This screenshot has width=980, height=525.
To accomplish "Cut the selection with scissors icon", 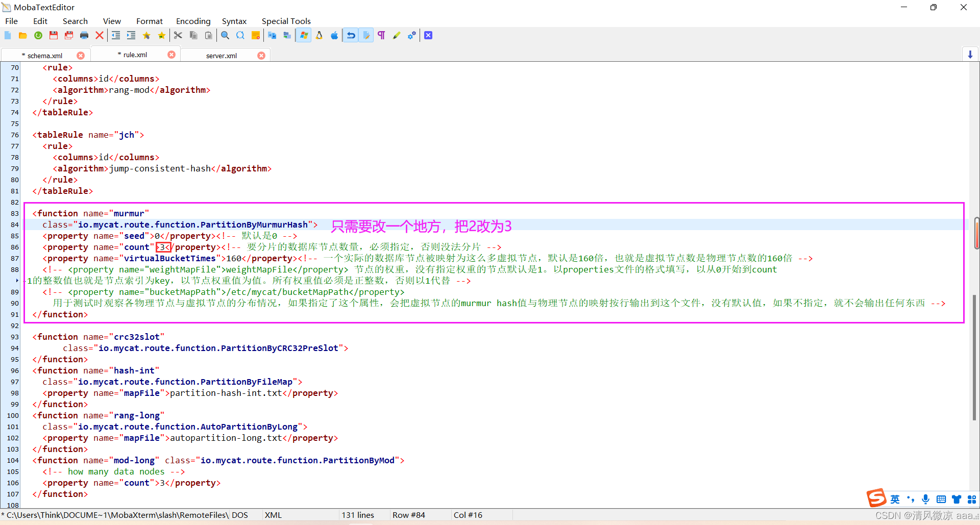I will point(178,35).
